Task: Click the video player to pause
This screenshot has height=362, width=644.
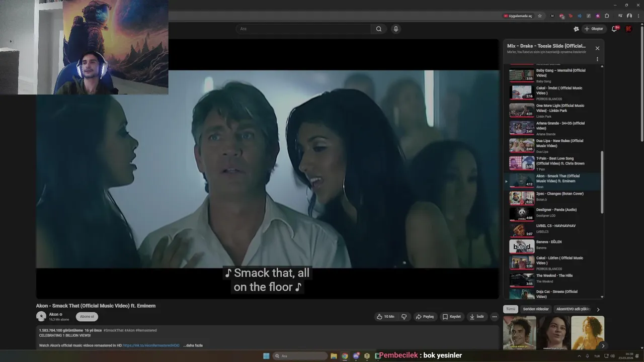Action: pyautogui.click(x=267, y=169)
